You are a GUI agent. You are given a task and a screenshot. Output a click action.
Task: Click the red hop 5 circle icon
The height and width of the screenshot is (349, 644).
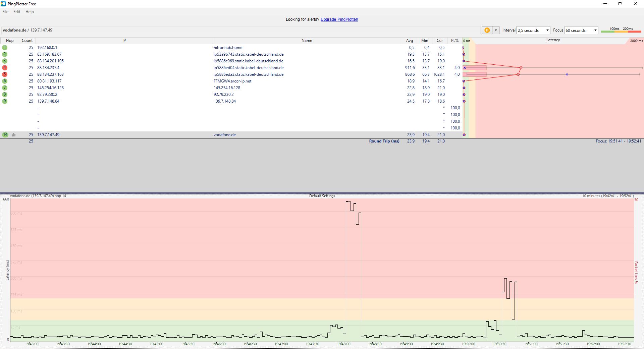pos(5,74)
